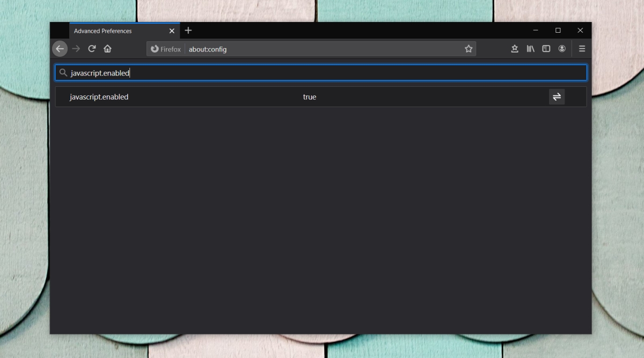
Task: Bookmark this page with the star
Action: point(469,49)
